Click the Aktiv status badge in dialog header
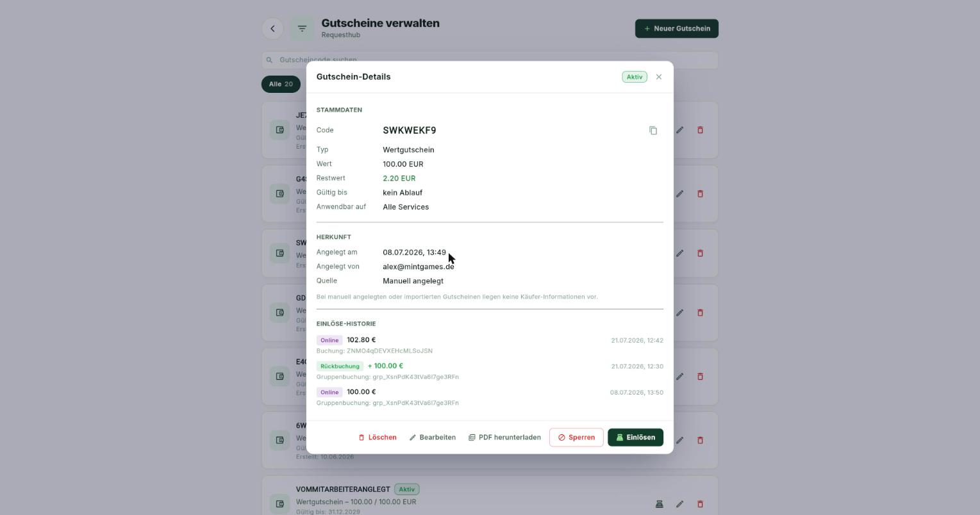The image size is (980, 515). (x=635, y=77)
